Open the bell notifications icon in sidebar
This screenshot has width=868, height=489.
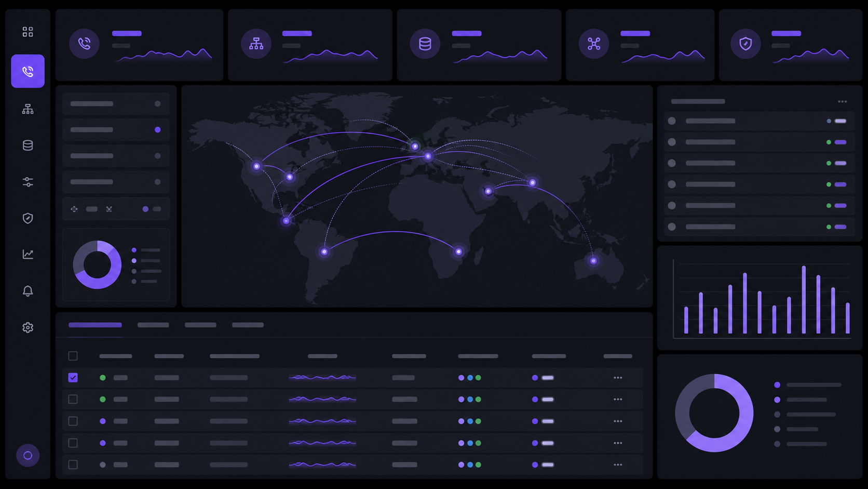click(x=28, y=291)
